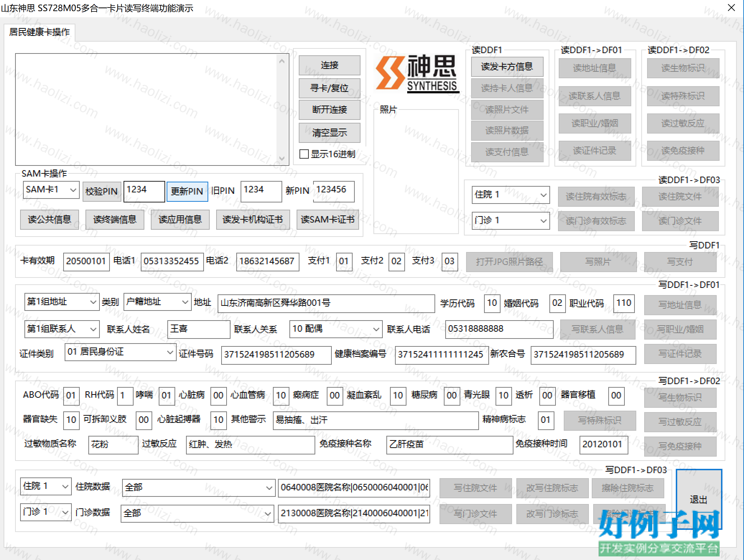Click the 支付1 field
Screen dimensions: 744x560
pyautogui.click(x=344, y=262)
